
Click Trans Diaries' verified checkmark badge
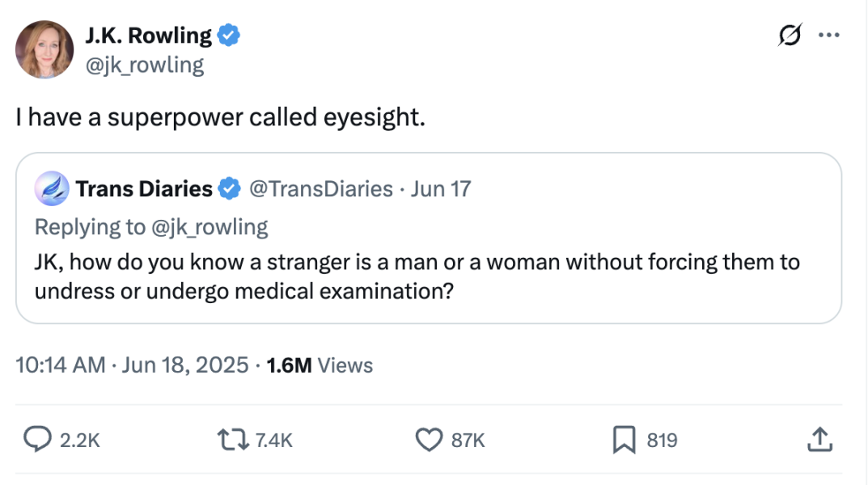click(230, 189)
